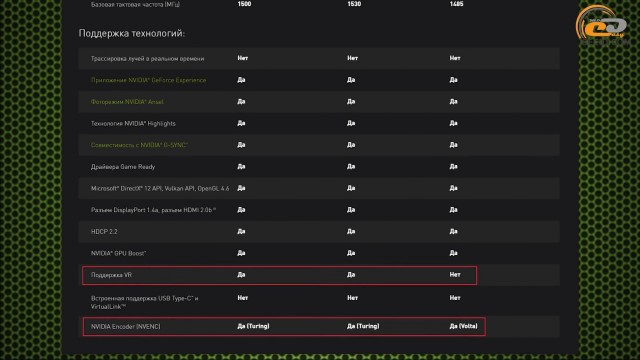Click the base clock value 1530
Image resolution: width=640 pixels, height=360 pixels.
pyautogui.click(x=354, y=4)
